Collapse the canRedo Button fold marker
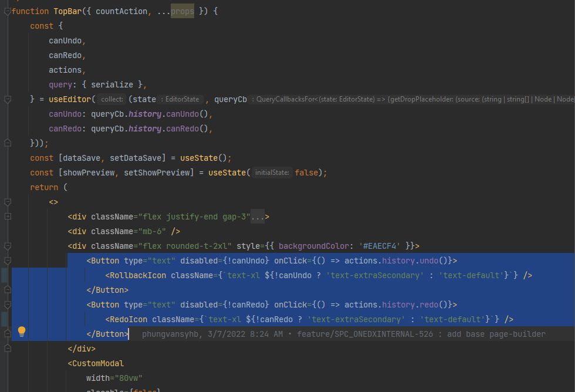 click(7, 305)
